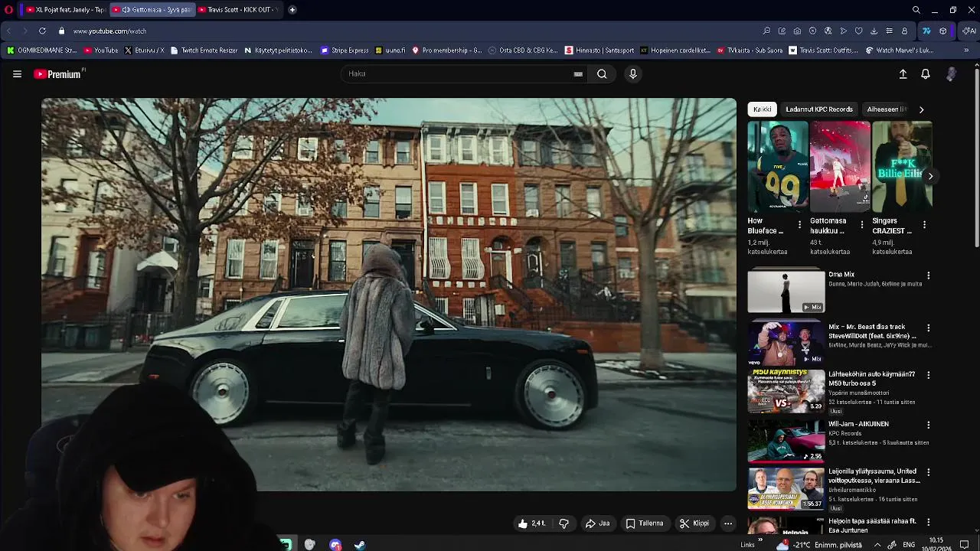Go to YouTube Premium home logo

(59, 74)
